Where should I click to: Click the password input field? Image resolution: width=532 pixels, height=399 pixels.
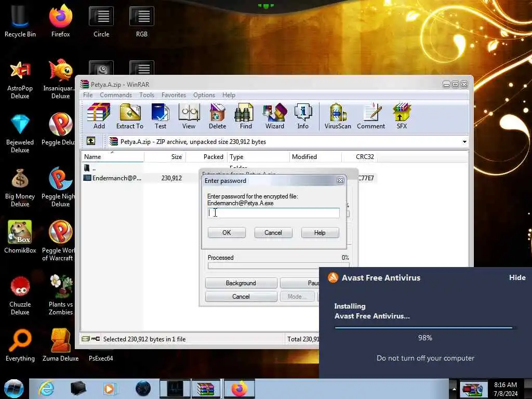pos(273,212)
